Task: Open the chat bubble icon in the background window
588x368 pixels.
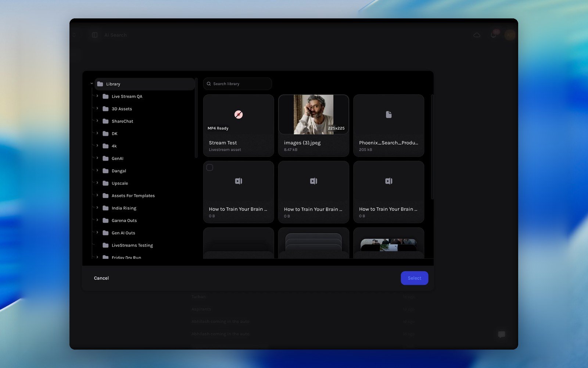Action: coord(502,334)
